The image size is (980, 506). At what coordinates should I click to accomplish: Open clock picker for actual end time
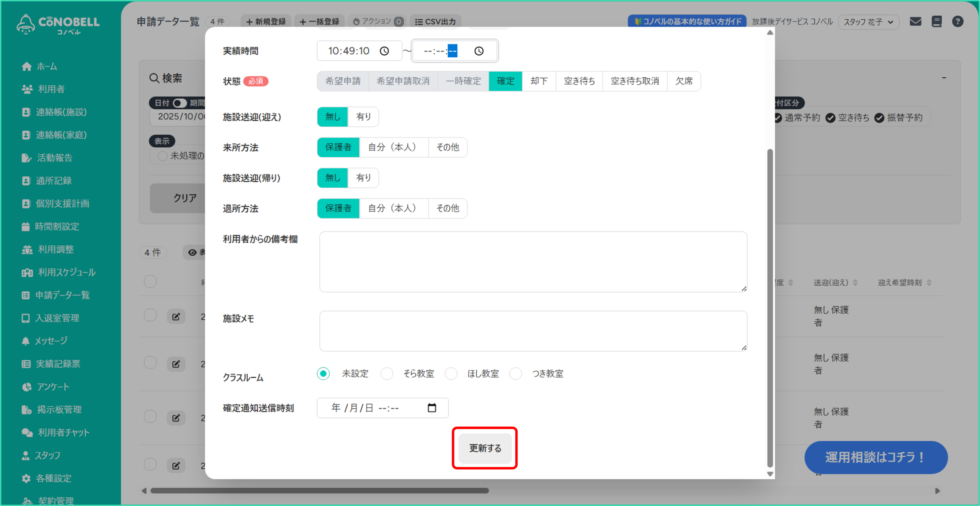479,51
